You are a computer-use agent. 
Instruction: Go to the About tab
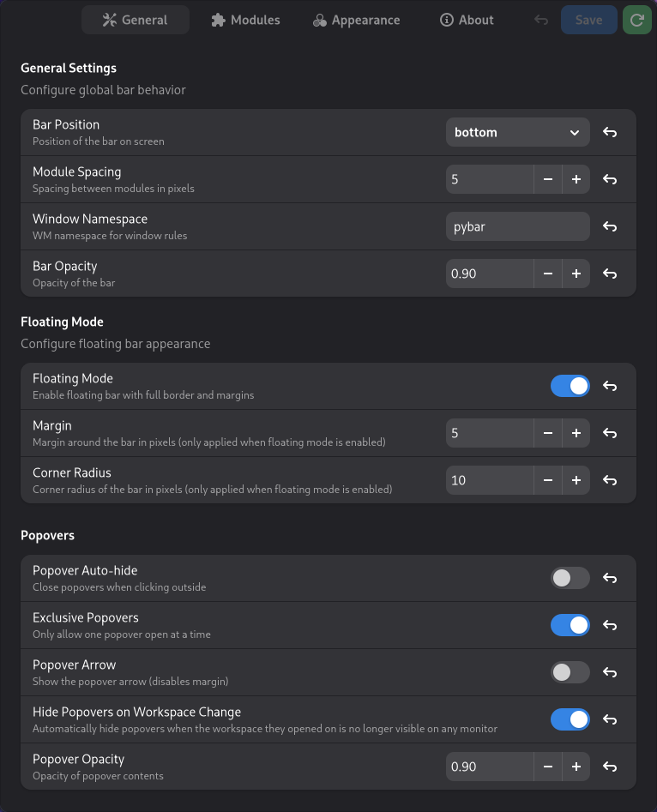[x=467, y=20]
